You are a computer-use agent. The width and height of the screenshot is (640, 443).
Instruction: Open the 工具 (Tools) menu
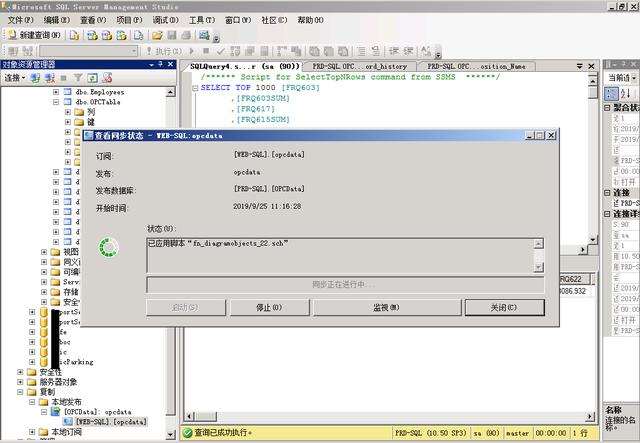(x=201, y=20)
